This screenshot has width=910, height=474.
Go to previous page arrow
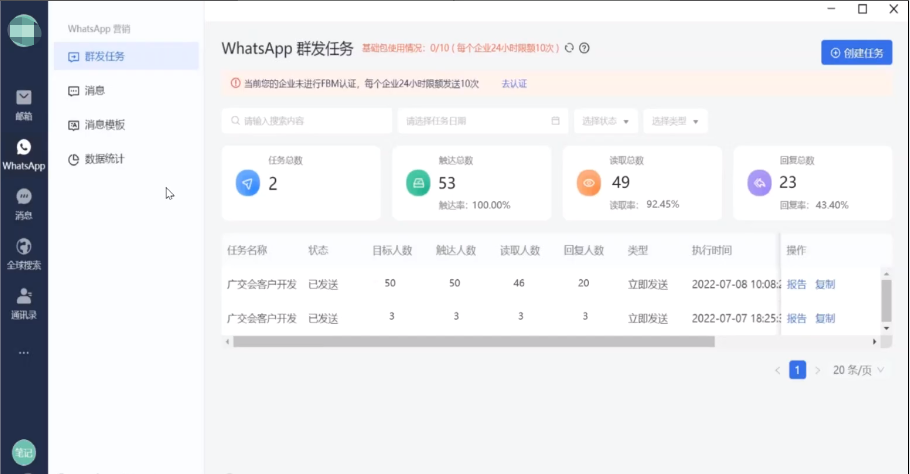[x=778, y=370]
